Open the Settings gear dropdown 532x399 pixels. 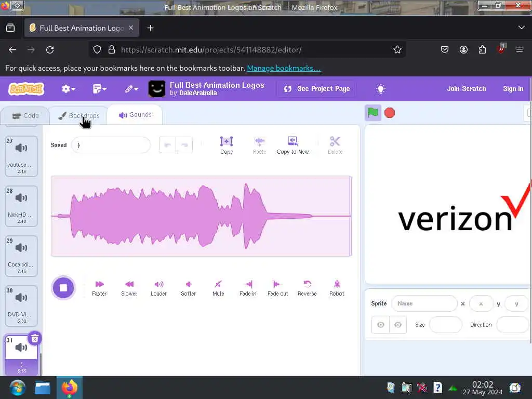point(68,89)
